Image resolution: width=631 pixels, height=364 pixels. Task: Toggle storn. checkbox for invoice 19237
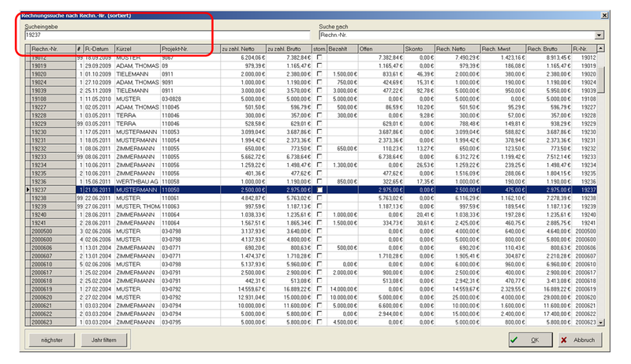pos(319,190)
